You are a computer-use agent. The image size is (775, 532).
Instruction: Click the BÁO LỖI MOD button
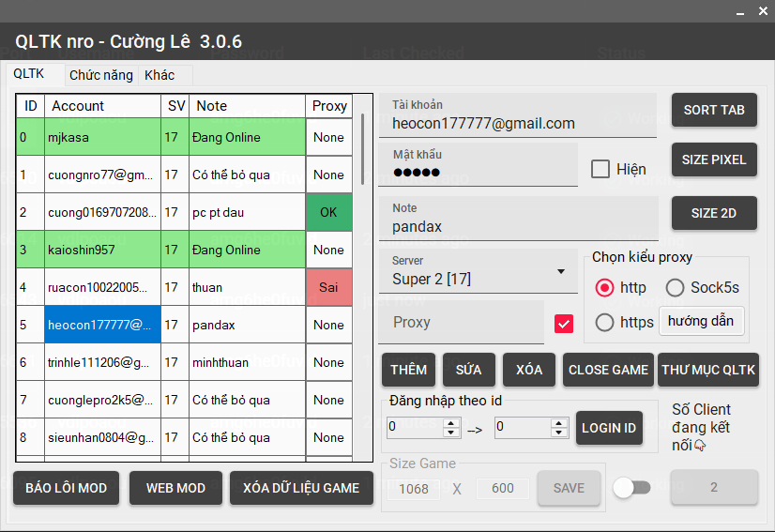coord(67,488)
